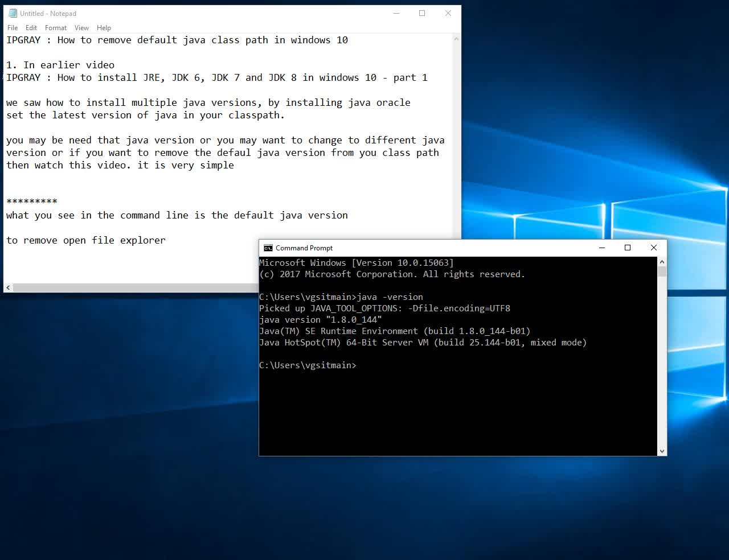Click the Notepad app icon in title bar
The width and height of the screenshot is (729, 560).
click(x=13, y=13)
